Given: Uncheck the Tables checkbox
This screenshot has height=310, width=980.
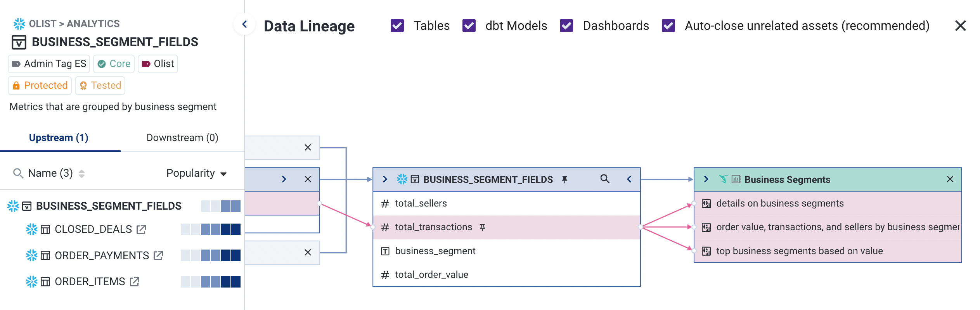Looking at the screenshot, I should (397, 26).
